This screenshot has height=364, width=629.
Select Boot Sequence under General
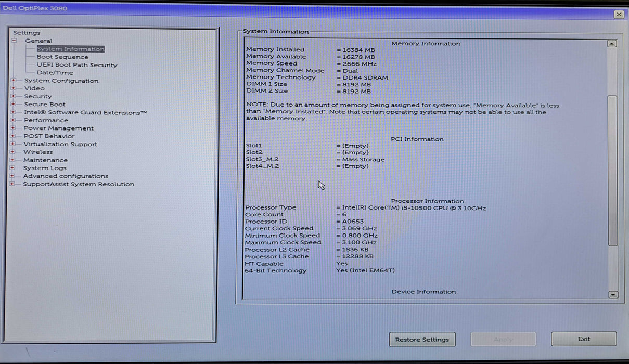[62, 57]
